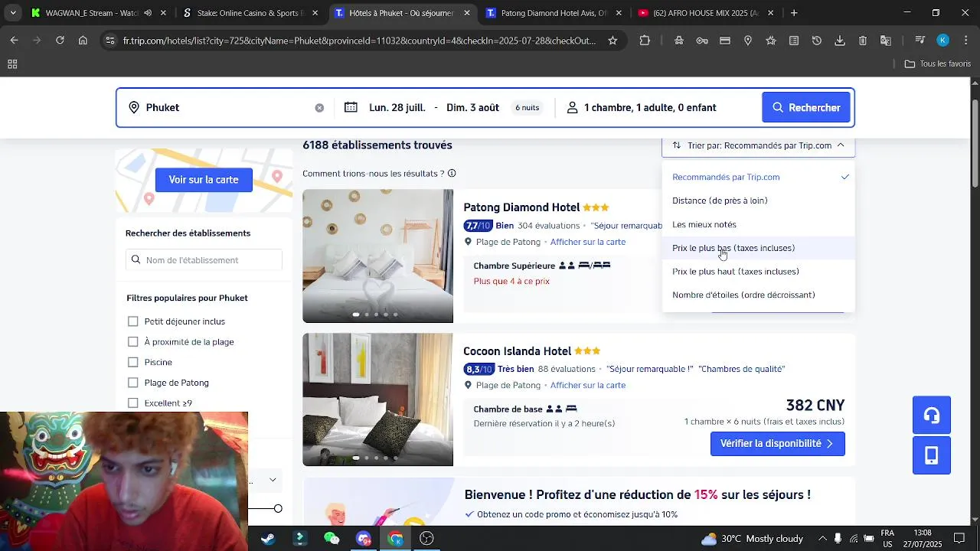980x551 pixels.
Task: Open the extensions puzzle icon
Action: point(645,41)
